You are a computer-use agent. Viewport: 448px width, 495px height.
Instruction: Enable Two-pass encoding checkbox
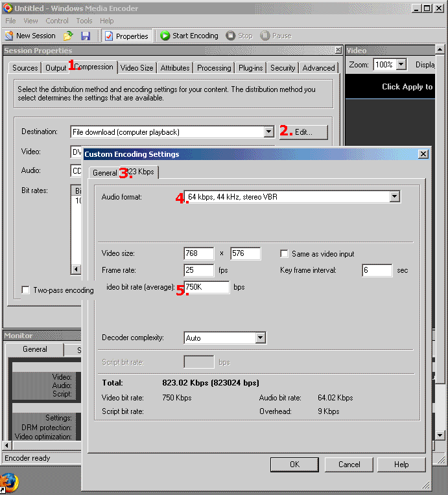point(25,290)
